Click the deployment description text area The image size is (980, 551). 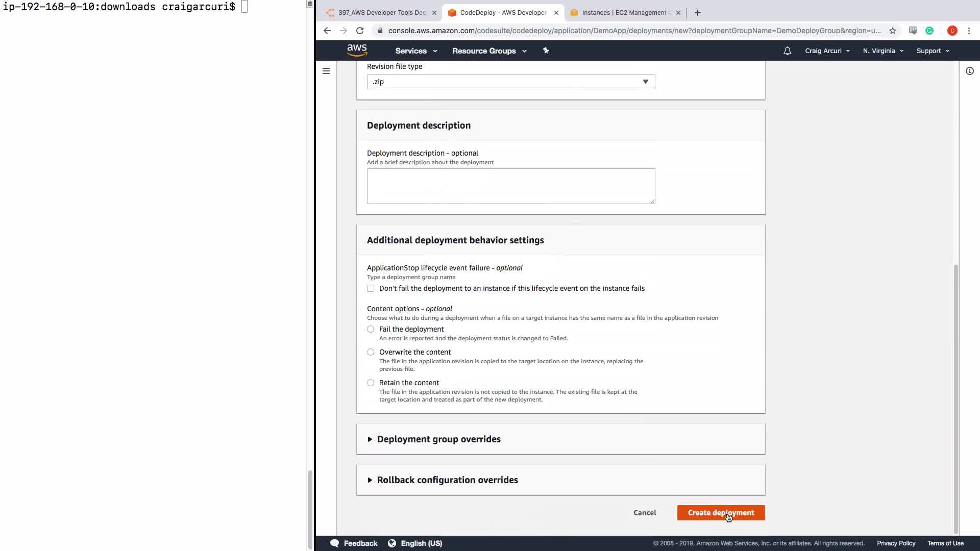click(510, 186)
